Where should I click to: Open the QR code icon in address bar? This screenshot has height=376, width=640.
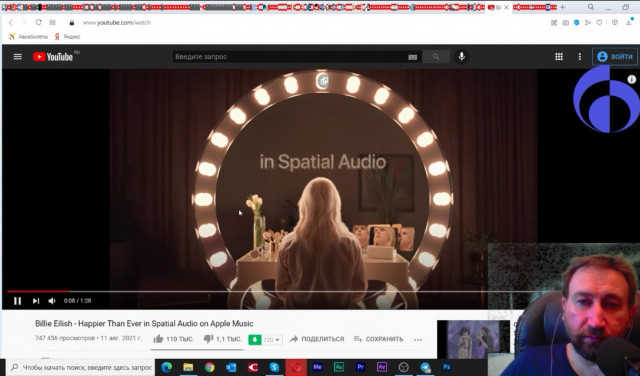click(x=554, y=23)
